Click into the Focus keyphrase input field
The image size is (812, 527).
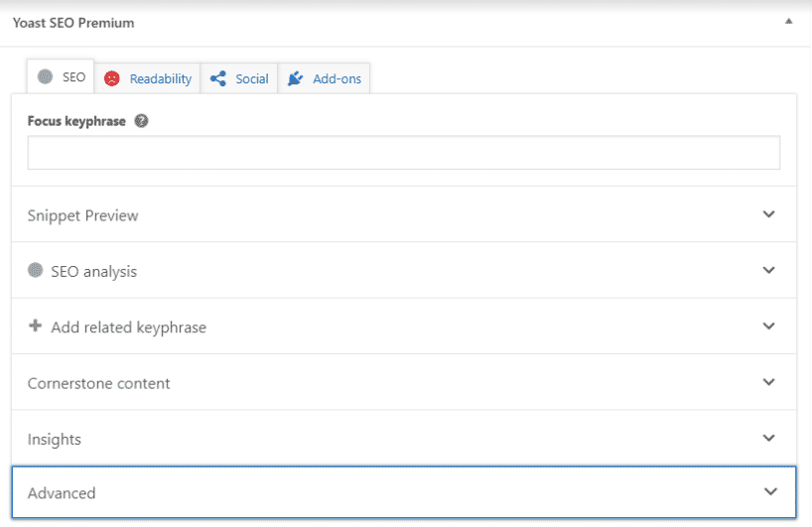coord(404,153)
